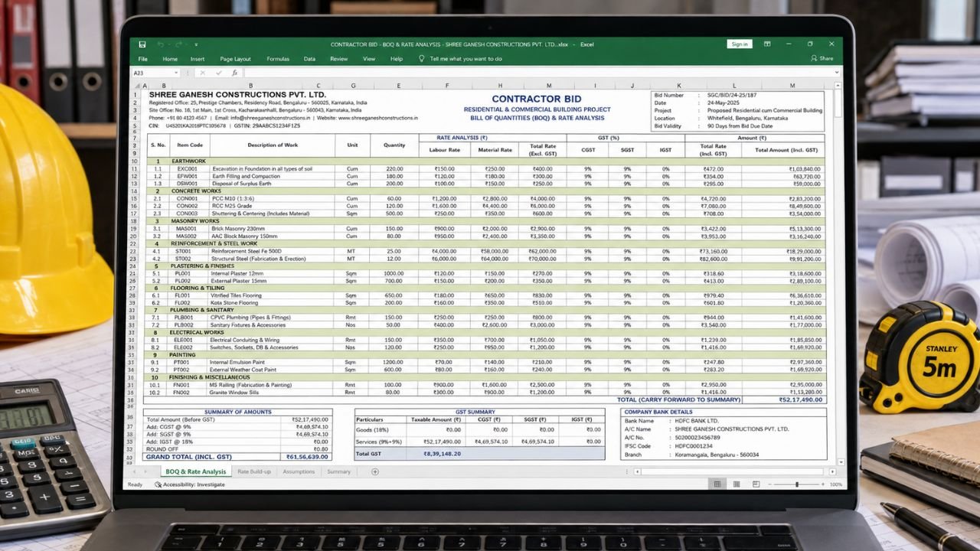Click the 50200023456789 account number cell
This screenshot has width=980, height=551.
tap(697, 438)
